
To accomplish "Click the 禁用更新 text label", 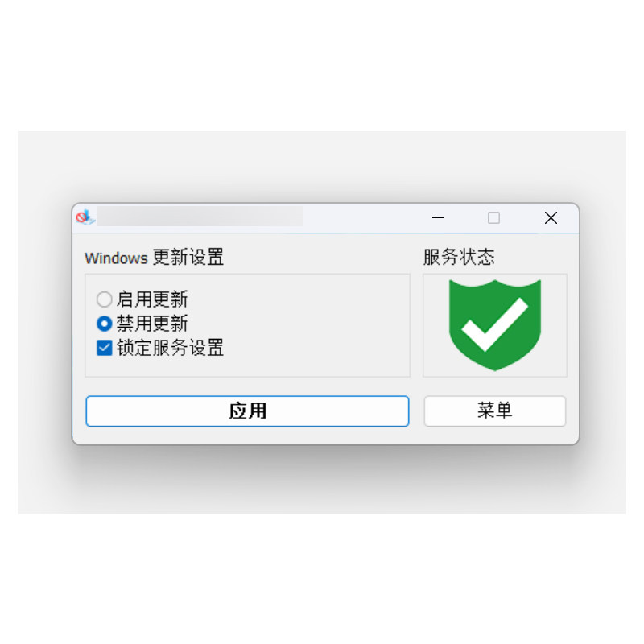I will (x=152, y=324).
